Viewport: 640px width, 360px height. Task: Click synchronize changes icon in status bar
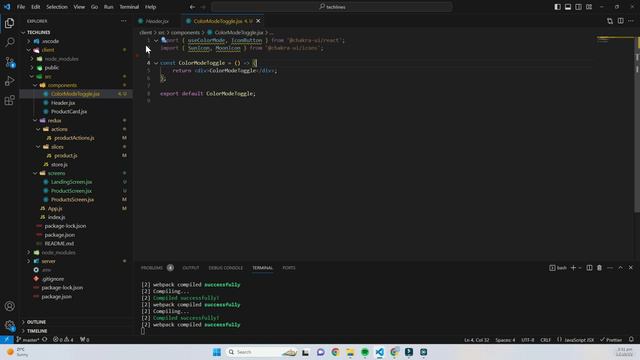44,340
